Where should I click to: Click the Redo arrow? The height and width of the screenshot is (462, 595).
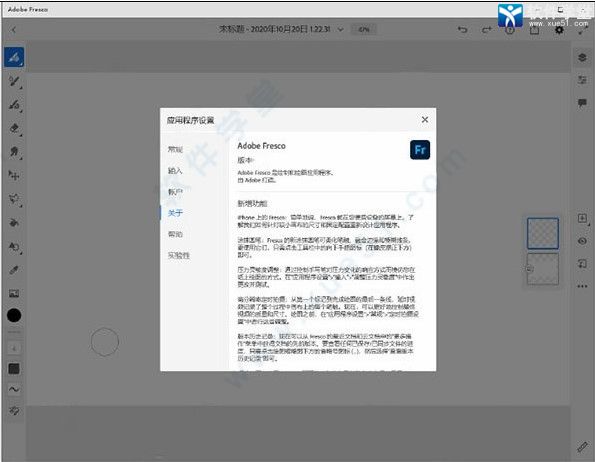click(486, 29)
